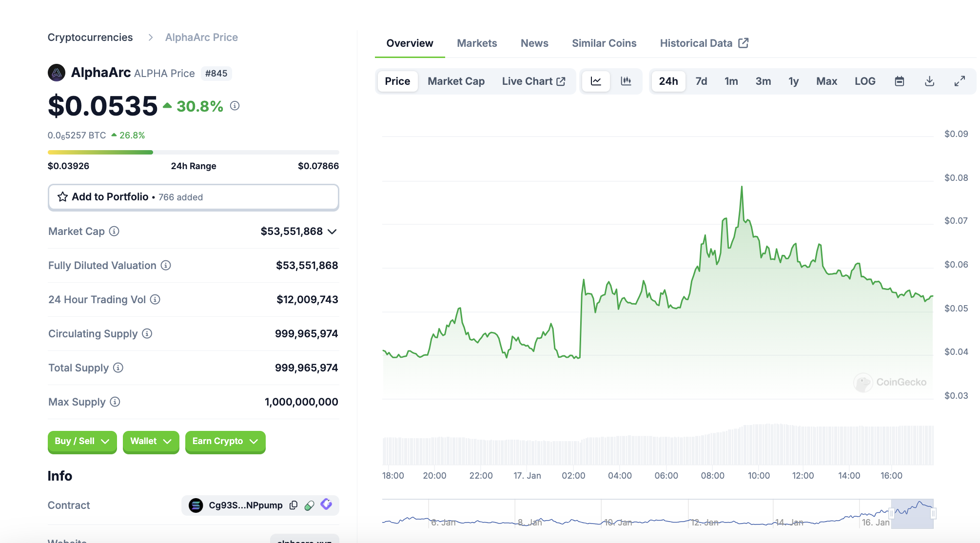Open the Buy / Sell dropdown

82,442
